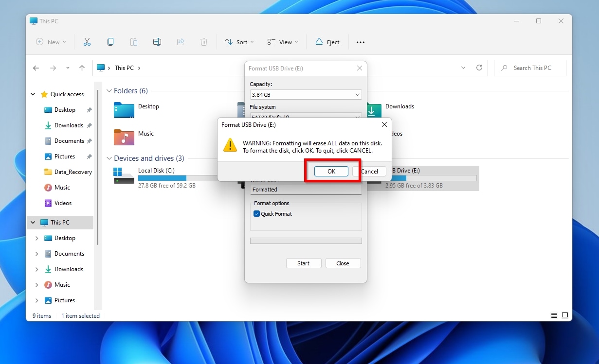Close the Format warning dialog with X
The height and width of the screenshot is (364, 599).
click(x=383, y=124)
